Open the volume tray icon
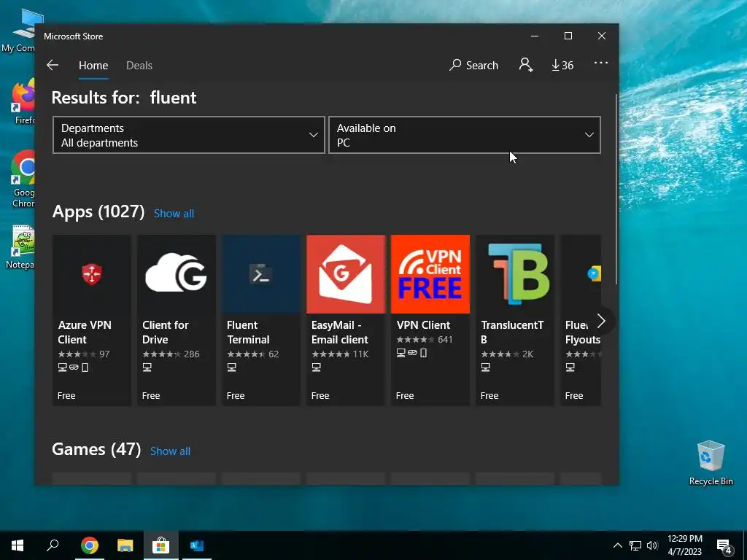Screen dimensions: 747x560 (652, 545)
